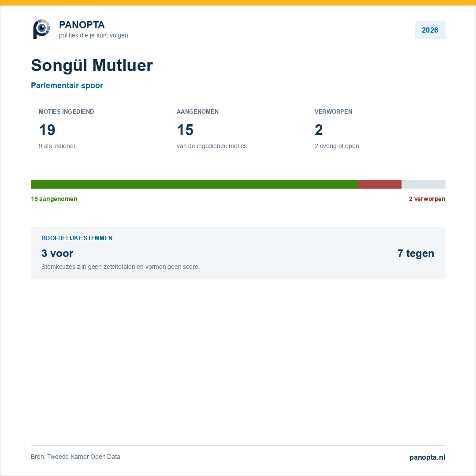
Task: Open the PANOPTA brand name
Action: pyautogui.click(x=82, y=25)
